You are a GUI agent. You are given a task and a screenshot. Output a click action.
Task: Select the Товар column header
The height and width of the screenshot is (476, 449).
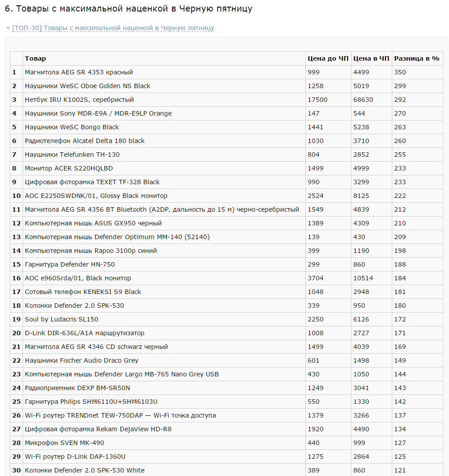[164, 58]
